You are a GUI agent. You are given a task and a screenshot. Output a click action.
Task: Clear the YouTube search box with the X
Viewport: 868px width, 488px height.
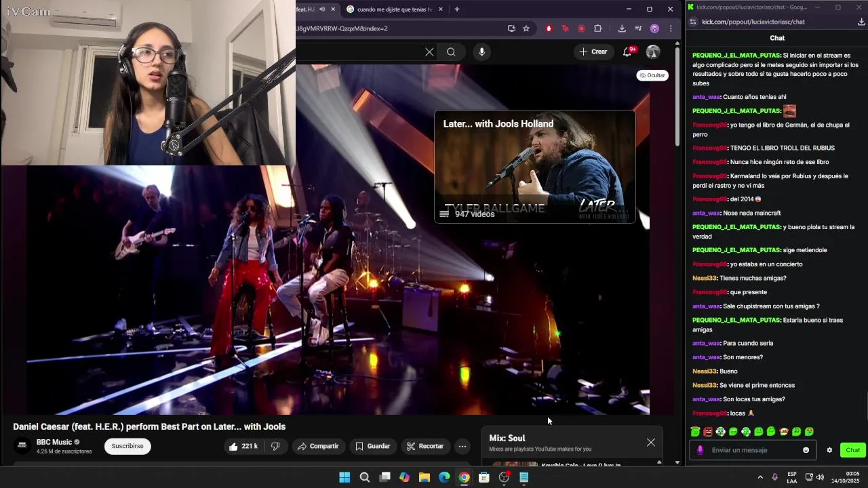click(x=429, y=52)
